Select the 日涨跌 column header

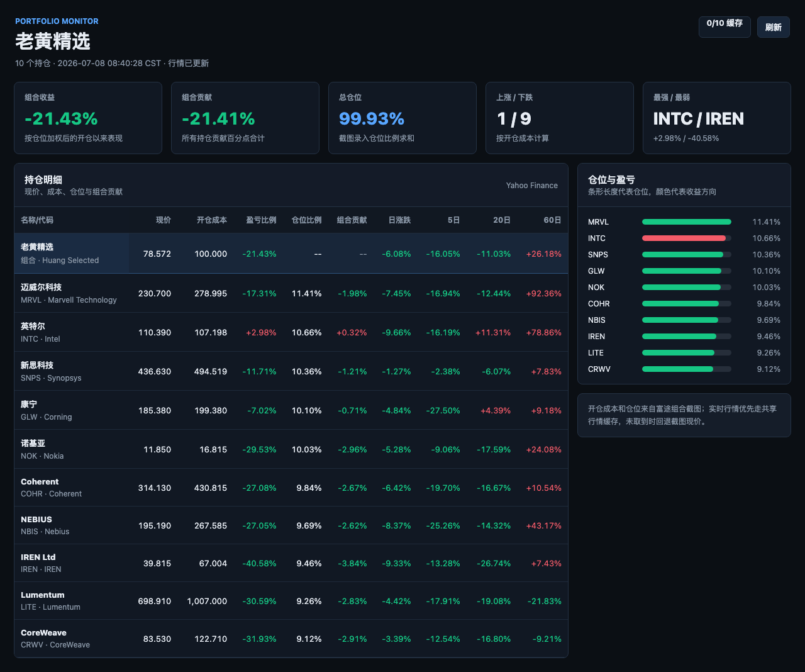click(399, 220)
